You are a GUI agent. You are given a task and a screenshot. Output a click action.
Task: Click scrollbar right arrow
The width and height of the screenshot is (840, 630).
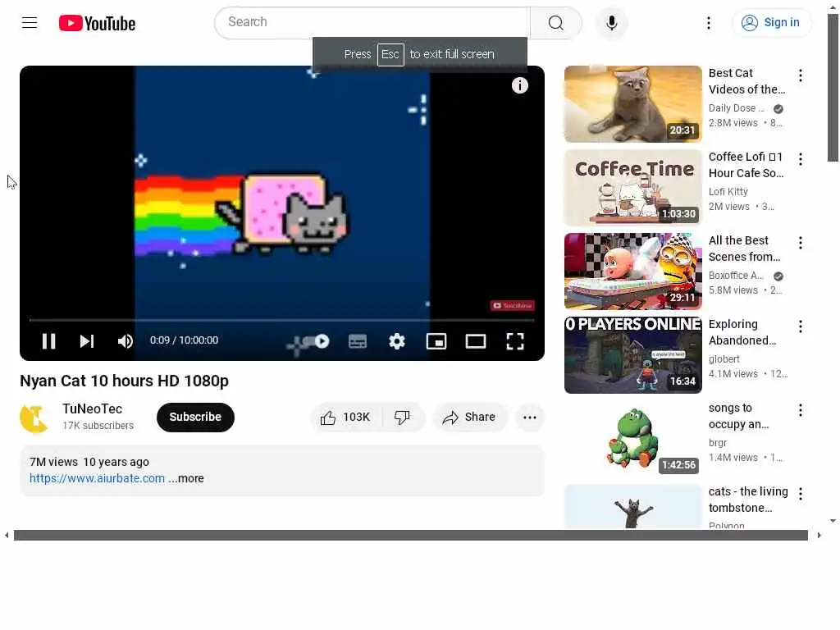[819, 535]
